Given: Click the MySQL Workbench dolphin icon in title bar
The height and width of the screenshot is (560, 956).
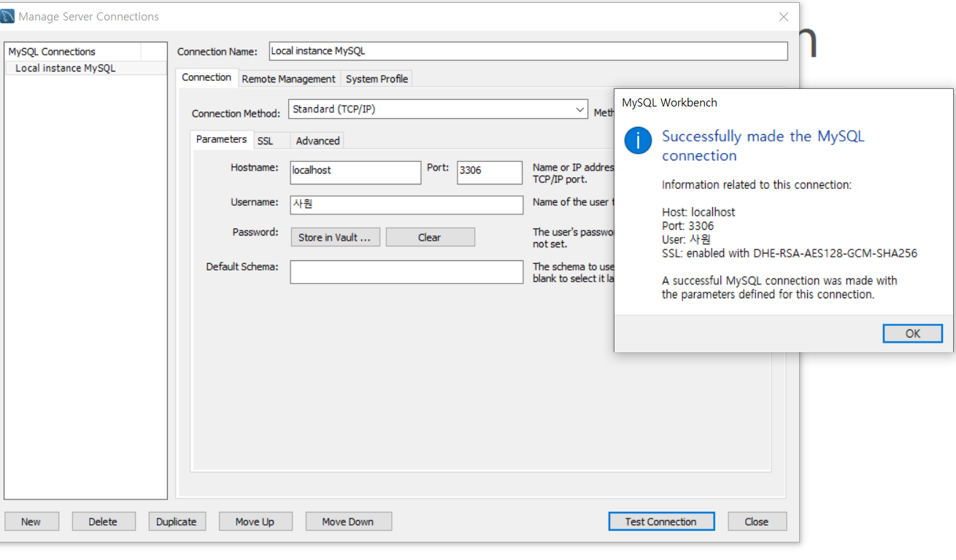Looking at the screenshot, I should tap(7, 16).
